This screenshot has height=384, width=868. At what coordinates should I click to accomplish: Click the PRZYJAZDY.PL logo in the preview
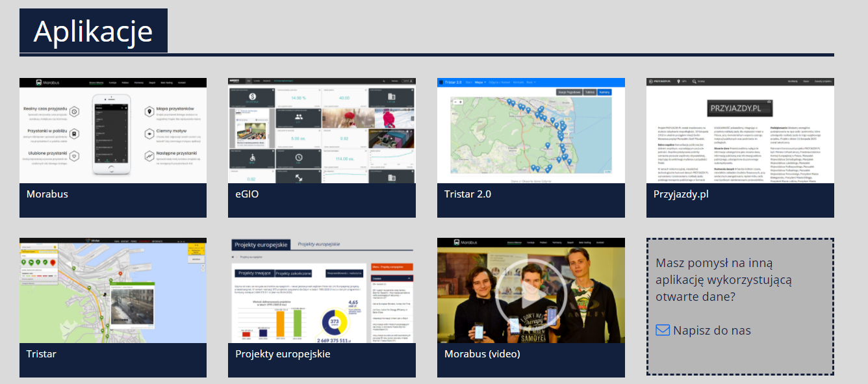tap(739, 107)
